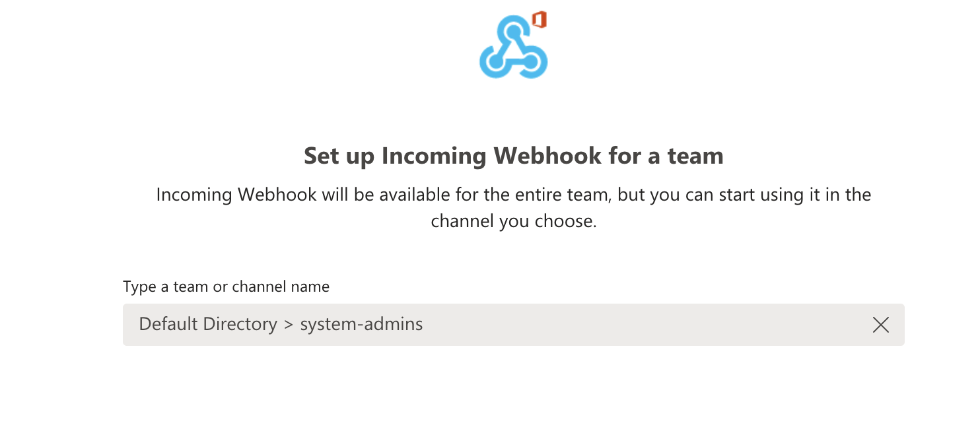Clear the selected team with the X

coord(880,325)
